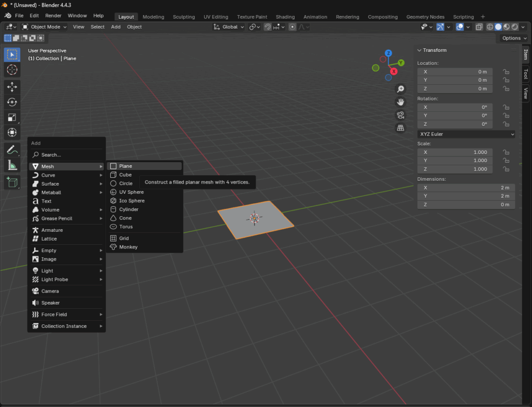The height and width of the screenshot is (407, 532).
Task: Select the Move tool
Action: (x=12, y=87)
